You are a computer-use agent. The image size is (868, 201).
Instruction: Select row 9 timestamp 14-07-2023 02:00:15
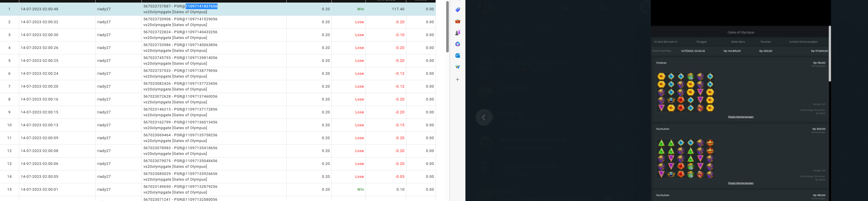tap(39, 112)
